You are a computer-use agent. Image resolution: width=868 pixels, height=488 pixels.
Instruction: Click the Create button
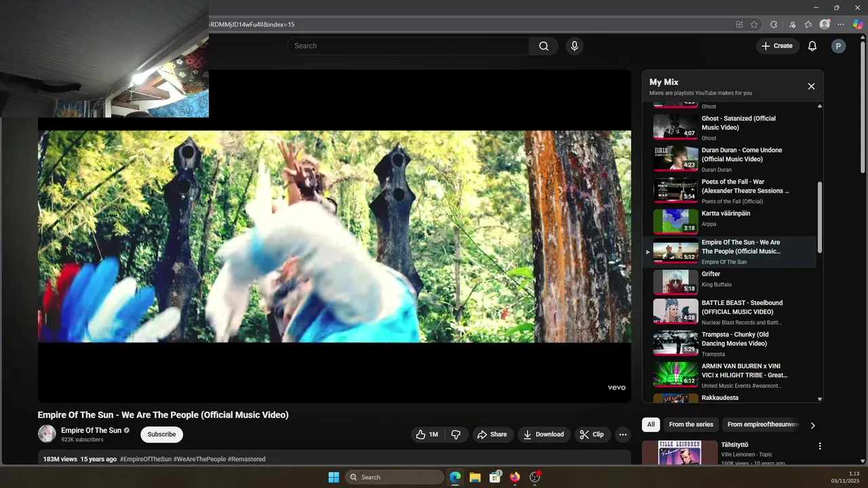[777, 46]
